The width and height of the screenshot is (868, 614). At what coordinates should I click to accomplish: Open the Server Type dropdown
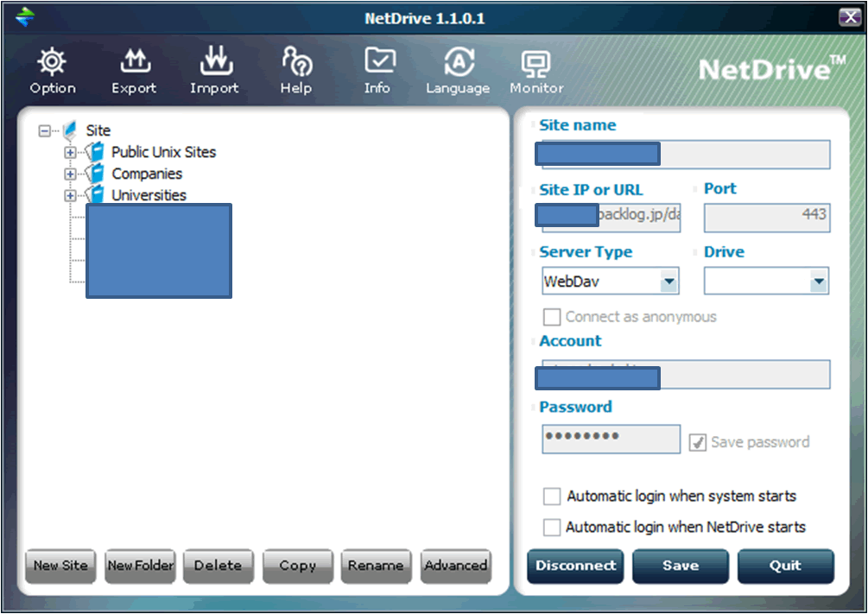(x=668, y=282)
